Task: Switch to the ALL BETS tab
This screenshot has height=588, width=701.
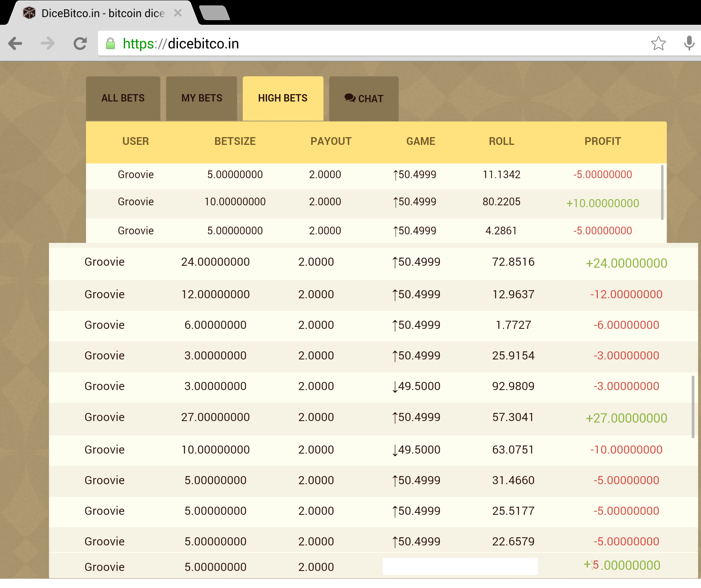Action: pos(123,98)
